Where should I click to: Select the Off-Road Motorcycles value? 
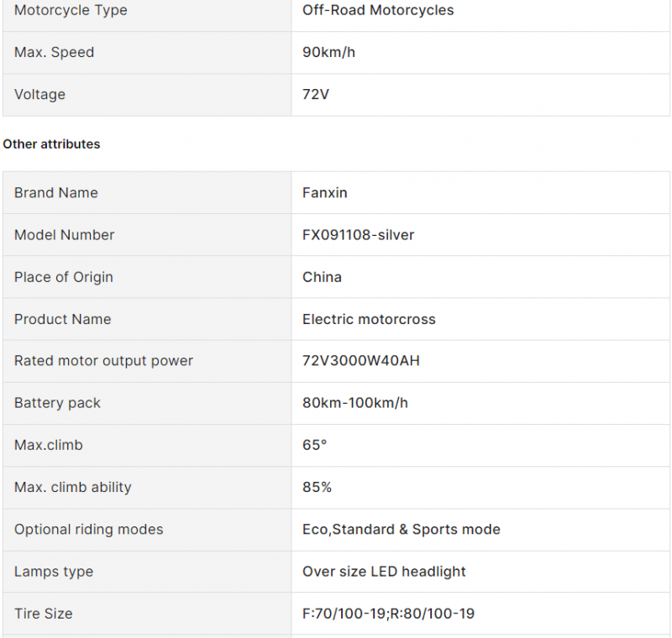click(x=377, y=10)
